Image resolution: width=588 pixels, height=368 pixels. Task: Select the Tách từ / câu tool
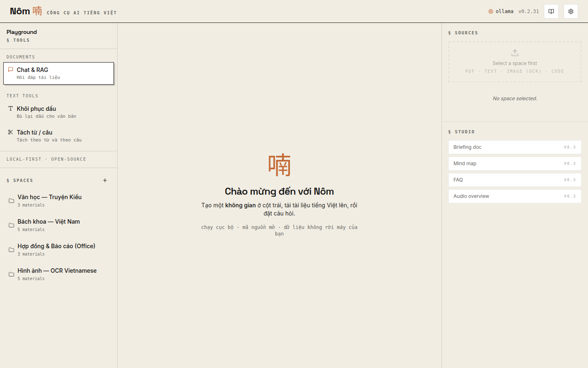[x=58, y=136]
